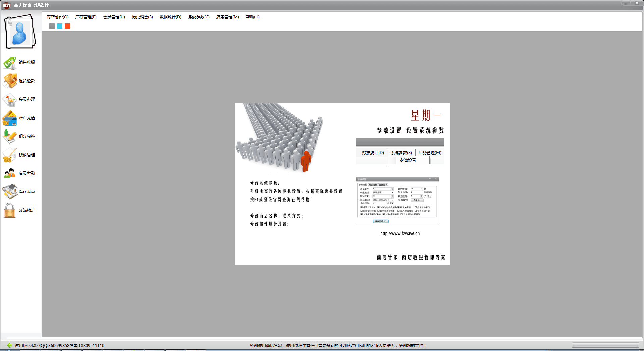Screen dimensions: 644x351
Task: Select the gray color swatch
Action: 52,26
